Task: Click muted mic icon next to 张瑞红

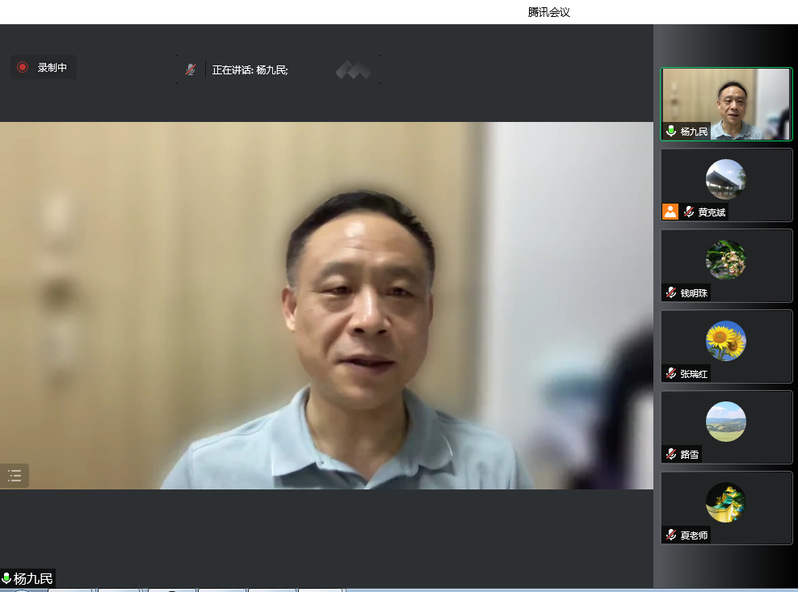Action: tap(671, 374)
